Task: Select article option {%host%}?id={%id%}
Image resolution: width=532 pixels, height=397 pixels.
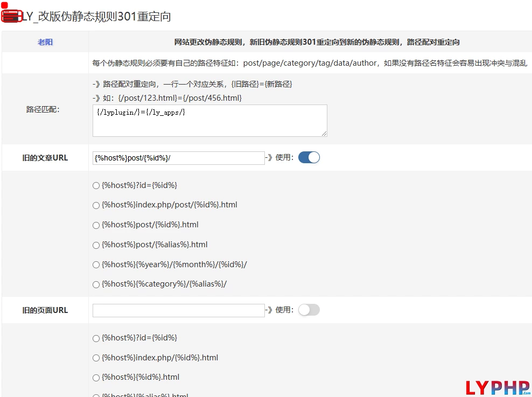Action: (96, 185)
